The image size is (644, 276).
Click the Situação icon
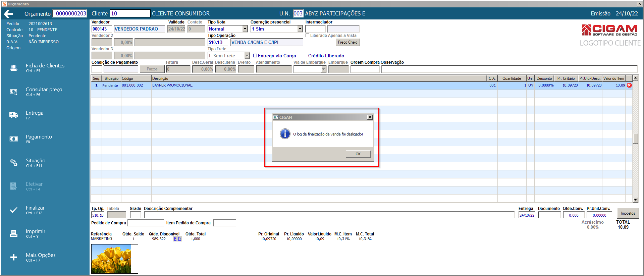[13, 163]
